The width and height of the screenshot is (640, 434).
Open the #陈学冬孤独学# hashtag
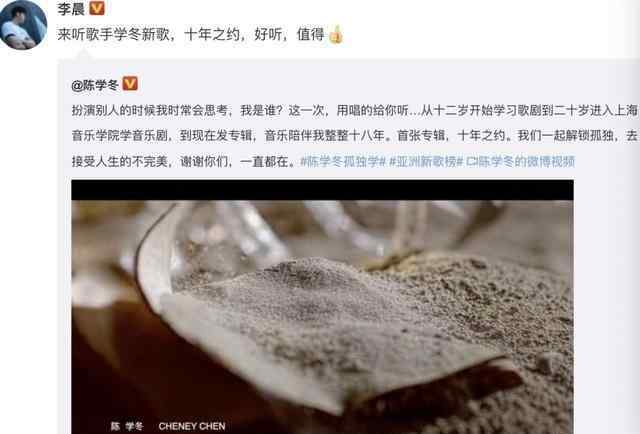343,162
